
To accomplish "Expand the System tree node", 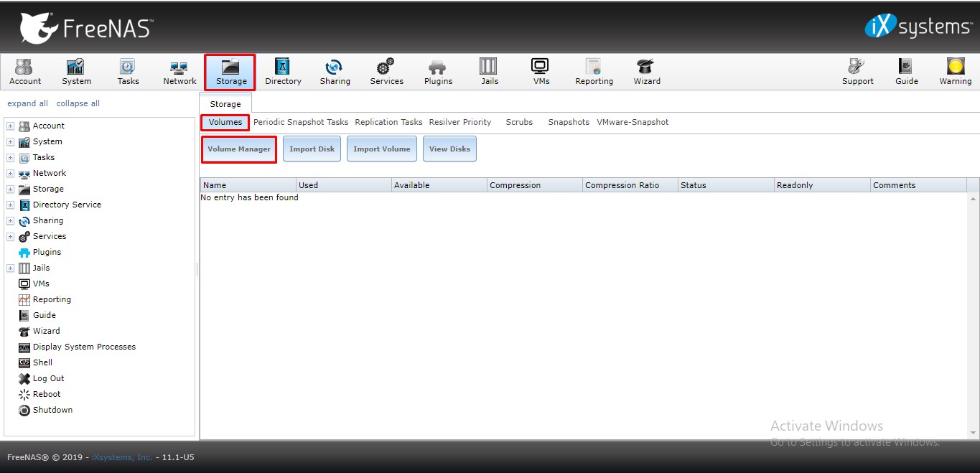I will 11,141.
